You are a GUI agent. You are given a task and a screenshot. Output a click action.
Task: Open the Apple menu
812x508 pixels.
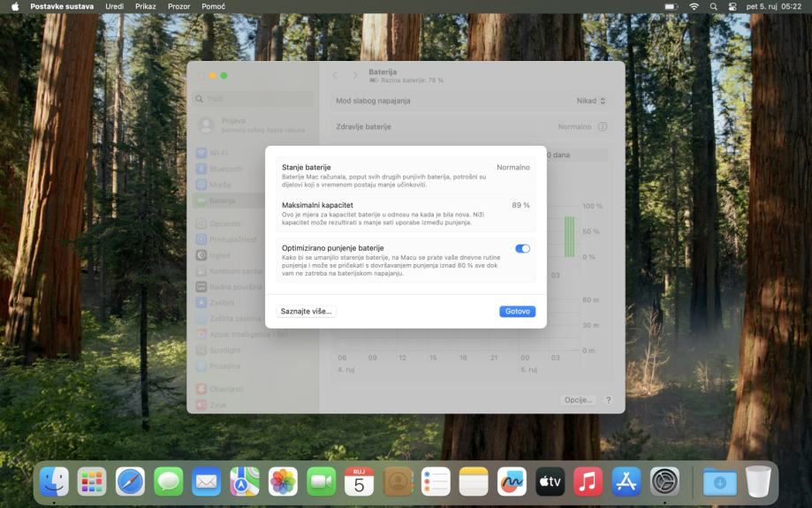(15, 7)
